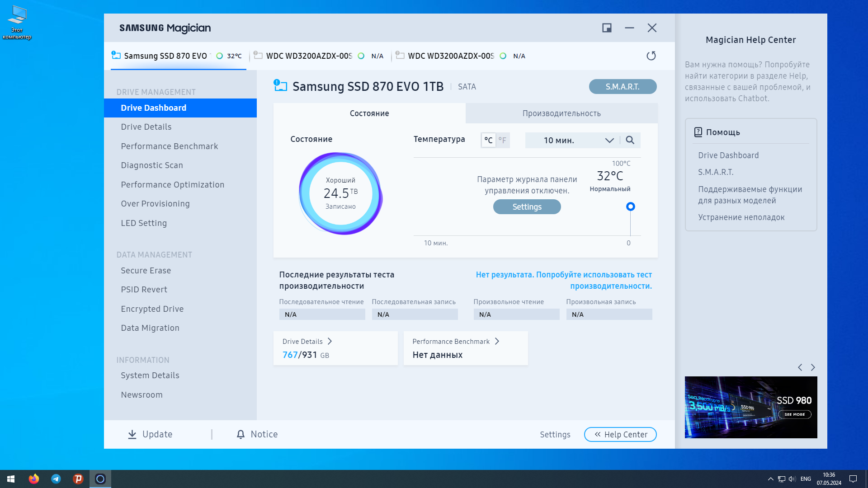Click the Settings button in temperature panel
Screen dimensions: 868x488
(x=527, y=207)
